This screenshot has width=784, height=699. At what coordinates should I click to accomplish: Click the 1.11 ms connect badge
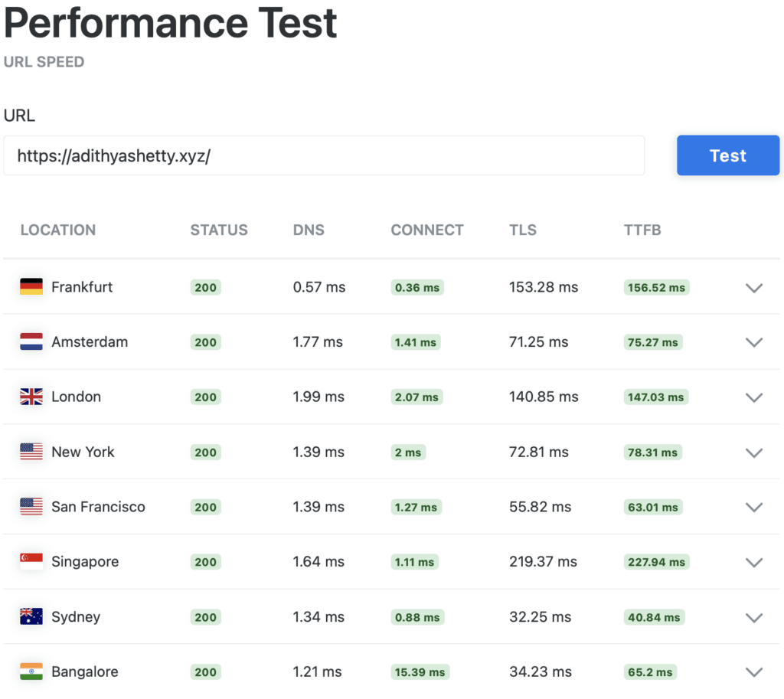pyautogui.click(x=414, y=562)
